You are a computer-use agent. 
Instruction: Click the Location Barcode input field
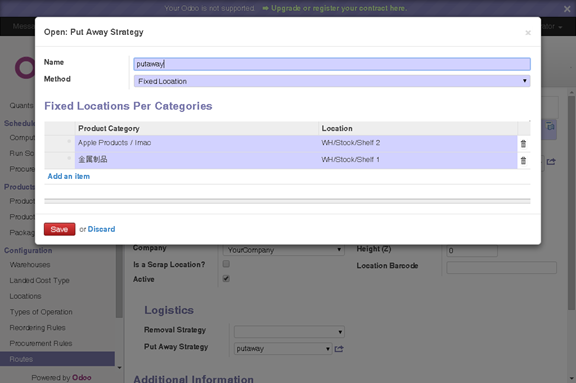(501, 267)
